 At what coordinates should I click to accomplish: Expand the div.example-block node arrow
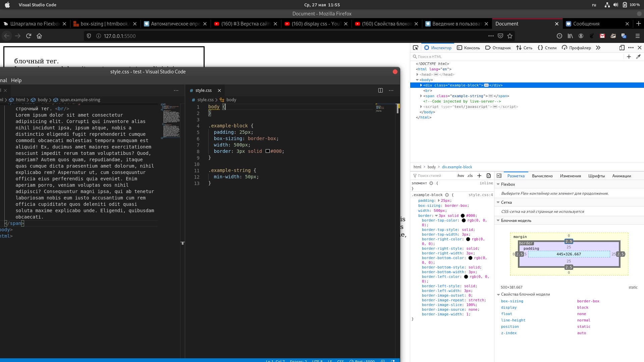(421, 85)
